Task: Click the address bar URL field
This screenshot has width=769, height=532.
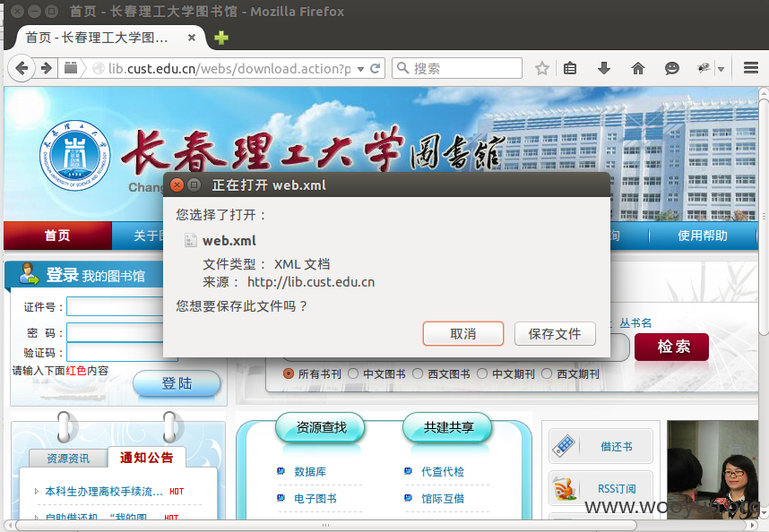Action: point(229,69)
